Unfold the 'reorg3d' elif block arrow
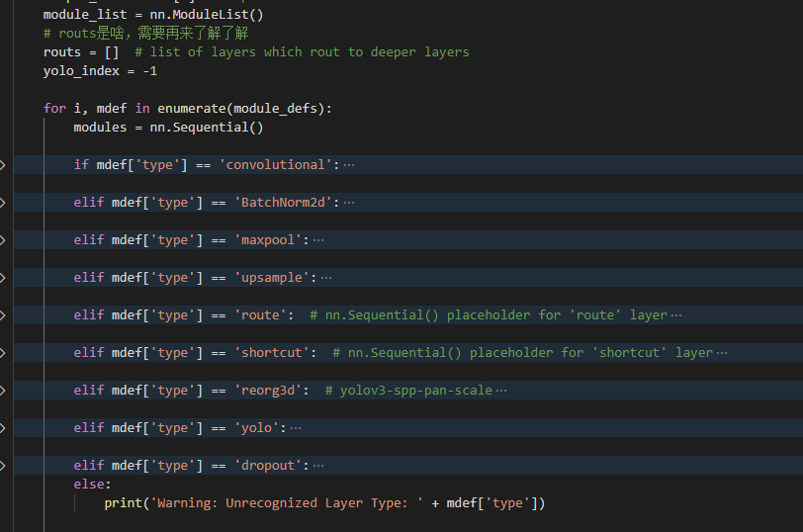 [x=3, y=391]
